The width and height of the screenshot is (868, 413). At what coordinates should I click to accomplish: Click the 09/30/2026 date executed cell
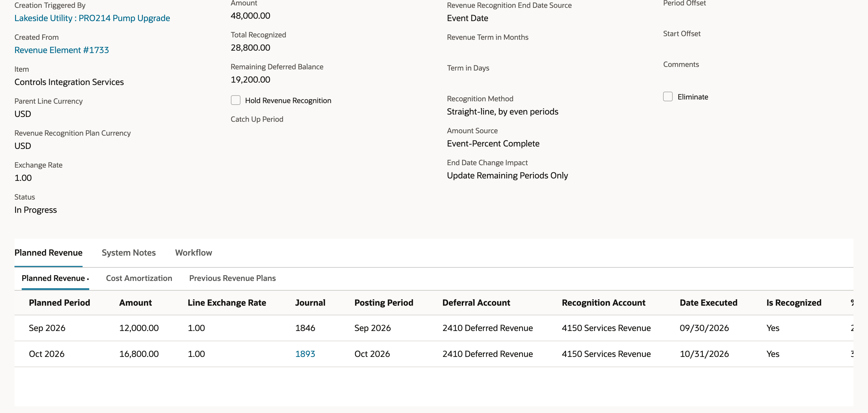(x=704, y=328)
